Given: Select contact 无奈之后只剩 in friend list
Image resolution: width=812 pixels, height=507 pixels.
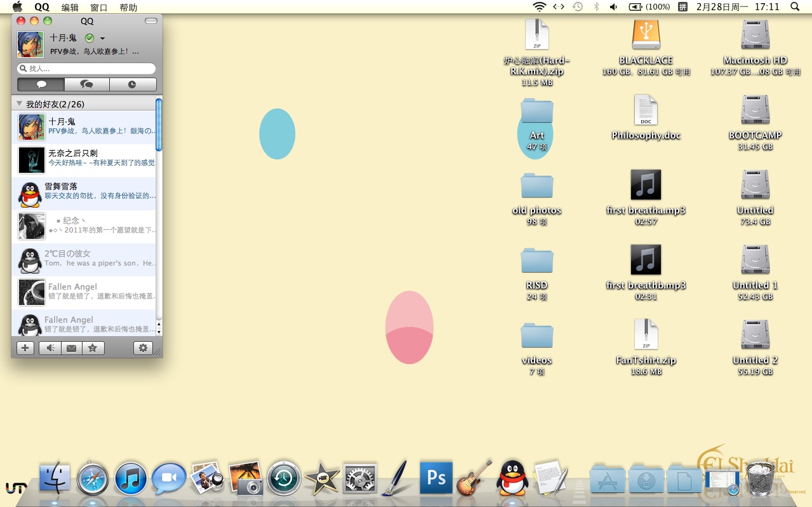Looking at the screenshot, I should coord(83,160).
